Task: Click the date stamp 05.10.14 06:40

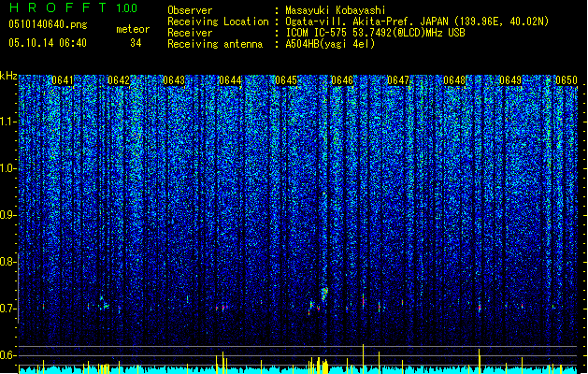Action: (48, 43)
